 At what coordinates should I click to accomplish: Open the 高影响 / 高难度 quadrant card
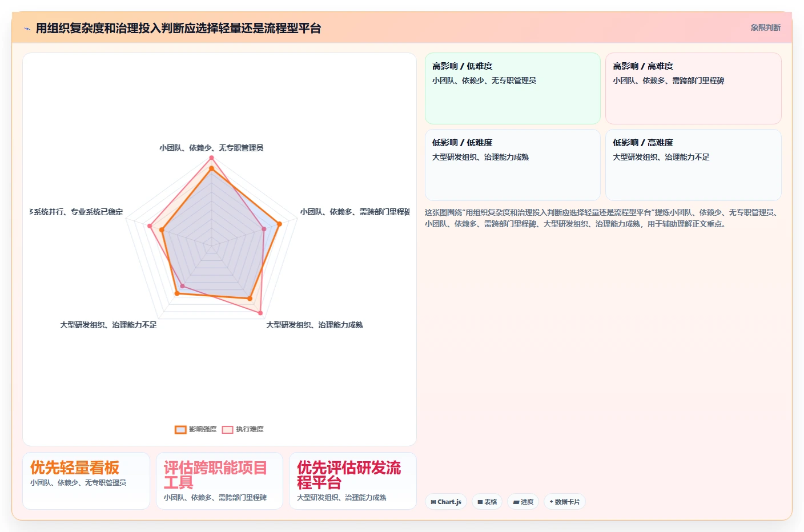click(693, 88)
